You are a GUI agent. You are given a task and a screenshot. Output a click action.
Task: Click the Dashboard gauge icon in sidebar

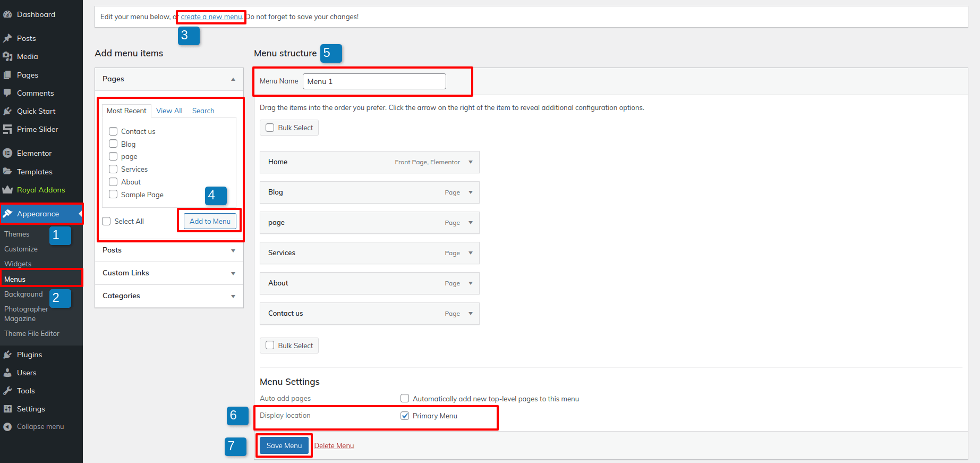point(7,14)
